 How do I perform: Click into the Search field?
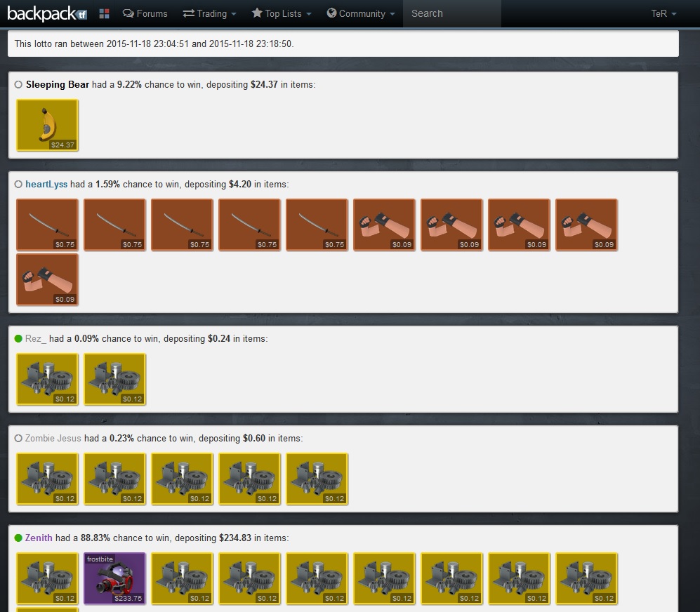(451, 13)
